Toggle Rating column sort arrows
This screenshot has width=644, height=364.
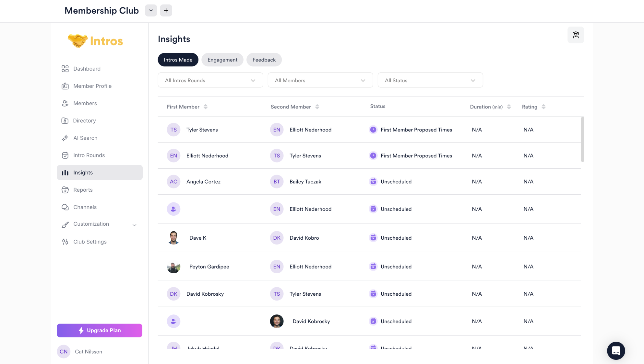tap(543, 107)
